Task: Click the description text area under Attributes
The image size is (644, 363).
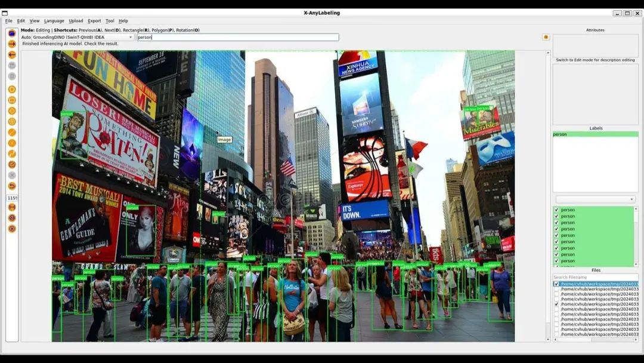Action: coord(596,94)
